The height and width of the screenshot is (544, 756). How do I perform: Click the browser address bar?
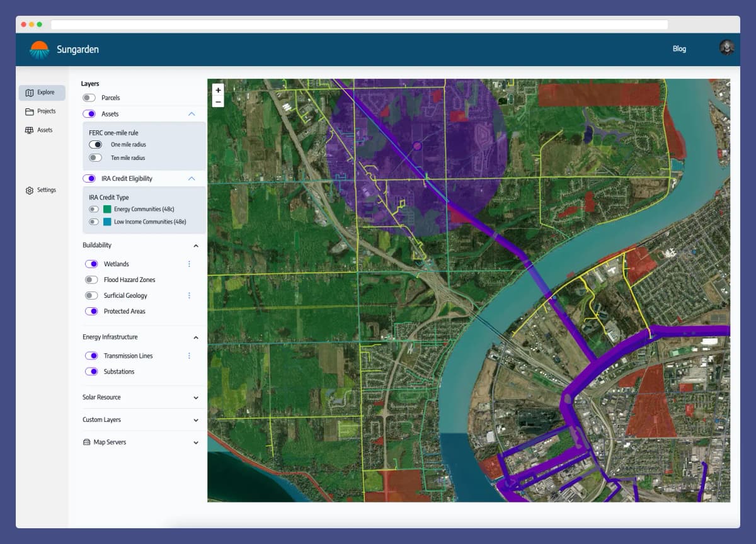(359, 25)
